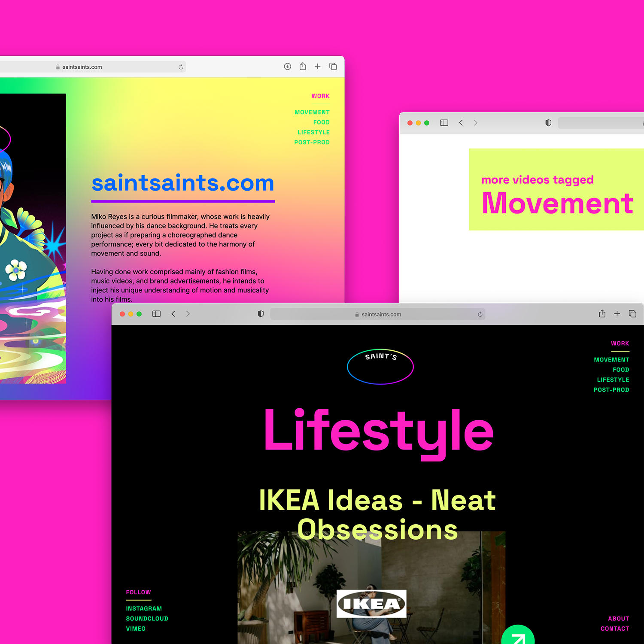This screenshot has height=644, width=644.
Task: Open POST-PROD link in the yellow window
Action: pos(312,142)
